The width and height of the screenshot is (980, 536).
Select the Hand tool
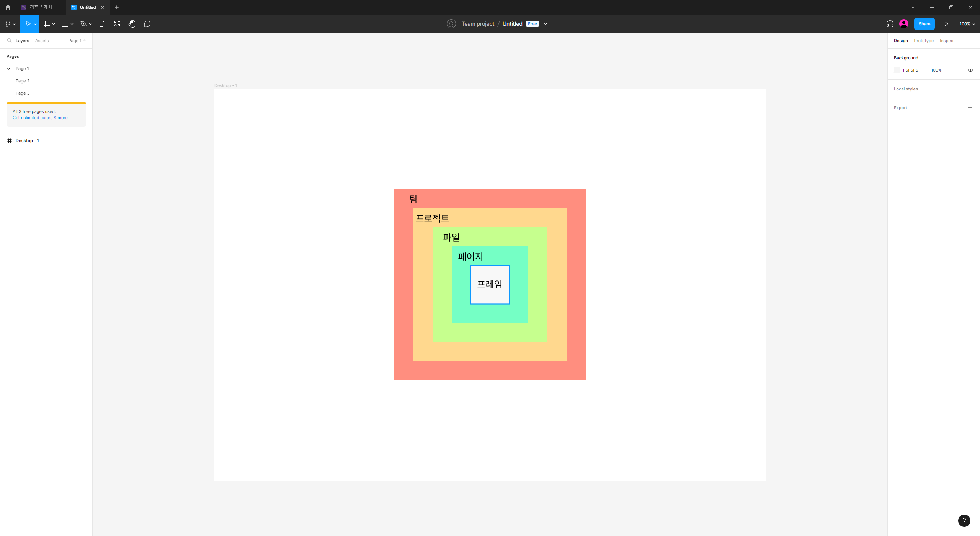pos(132,24)
